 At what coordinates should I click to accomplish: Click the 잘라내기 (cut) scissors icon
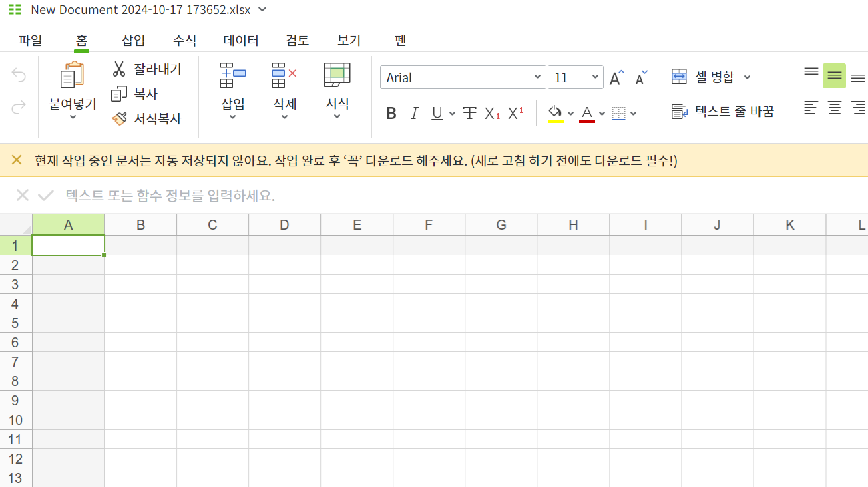pyautogui.click(x=118, y=68)
